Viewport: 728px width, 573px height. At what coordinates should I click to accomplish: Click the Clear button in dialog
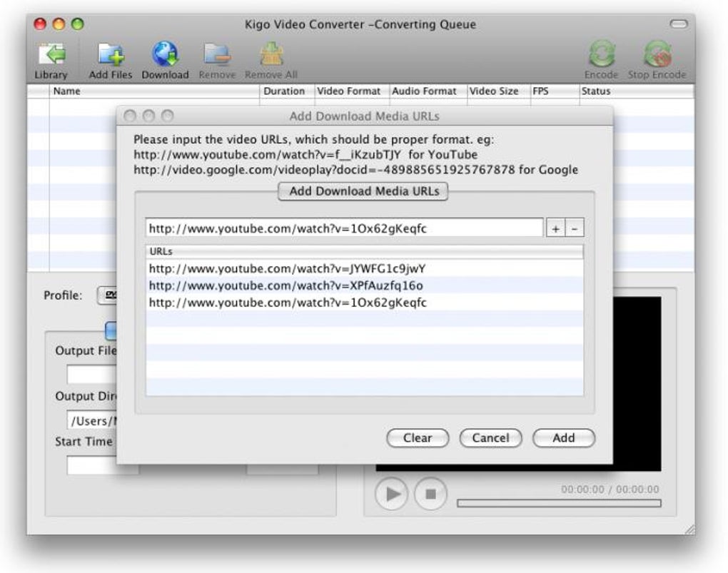(418, 438)
